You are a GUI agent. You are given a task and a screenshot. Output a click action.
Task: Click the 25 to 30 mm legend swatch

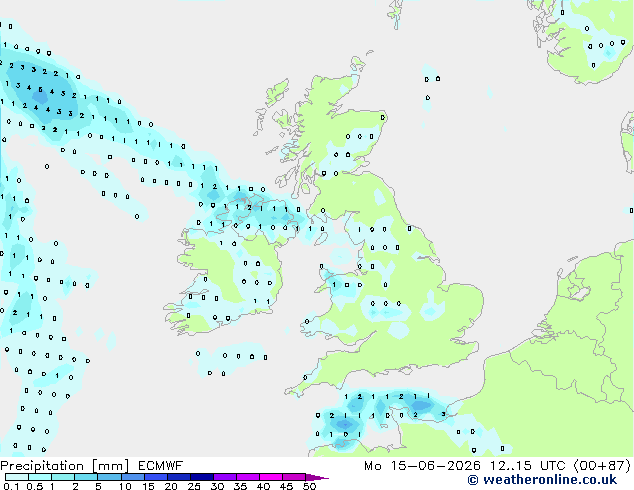(x=201, y=477)
